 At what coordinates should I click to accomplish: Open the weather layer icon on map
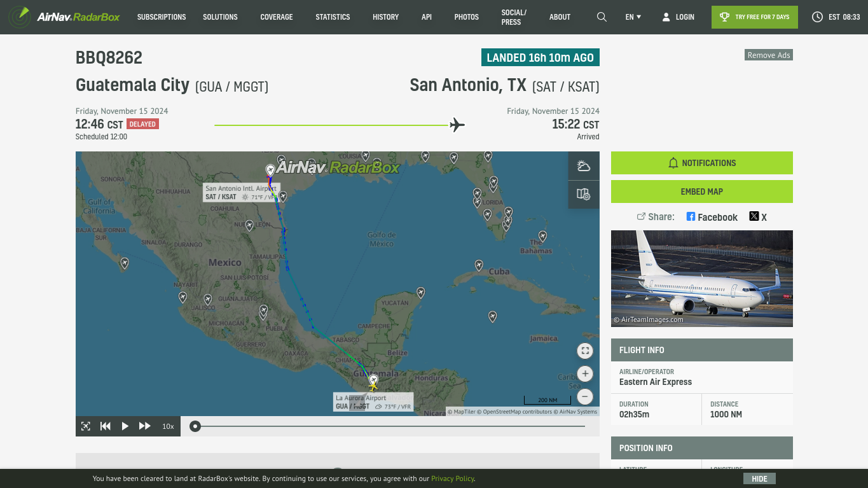click(x=583, y=167)
